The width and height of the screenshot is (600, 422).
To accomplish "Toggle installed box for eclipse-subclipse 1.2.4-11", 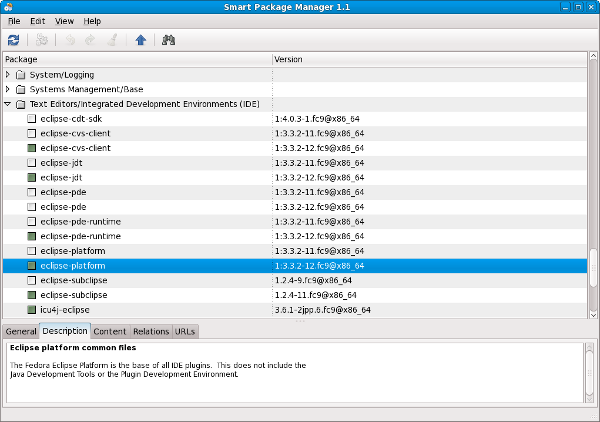I will [32, 295].
